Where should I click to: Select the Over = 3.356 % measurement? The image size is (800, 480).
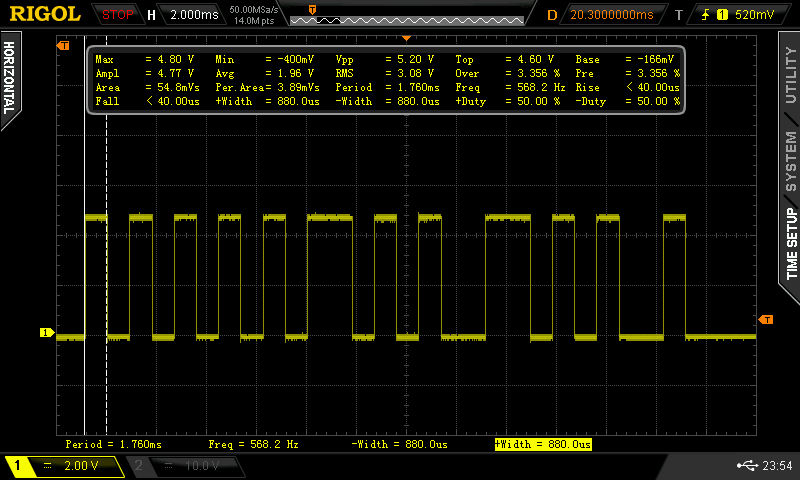[508, 73]
